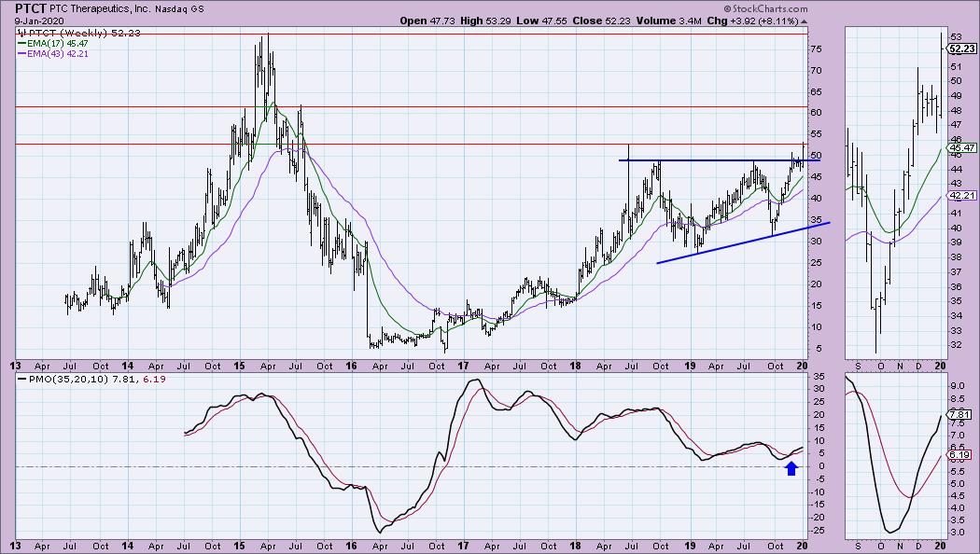Click the PTCT (Weekly) legend entry

pos(78,33)
